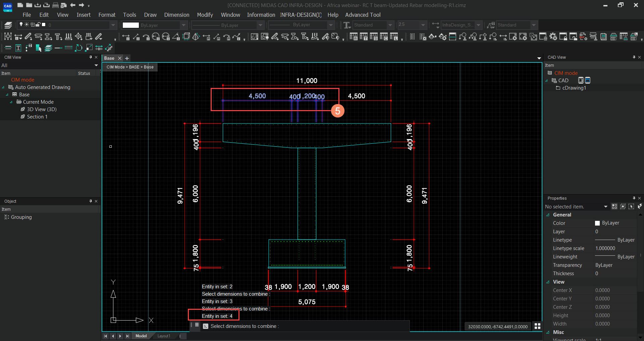Open the Modify menu
The image size is (644, 341).
(205, 15)
